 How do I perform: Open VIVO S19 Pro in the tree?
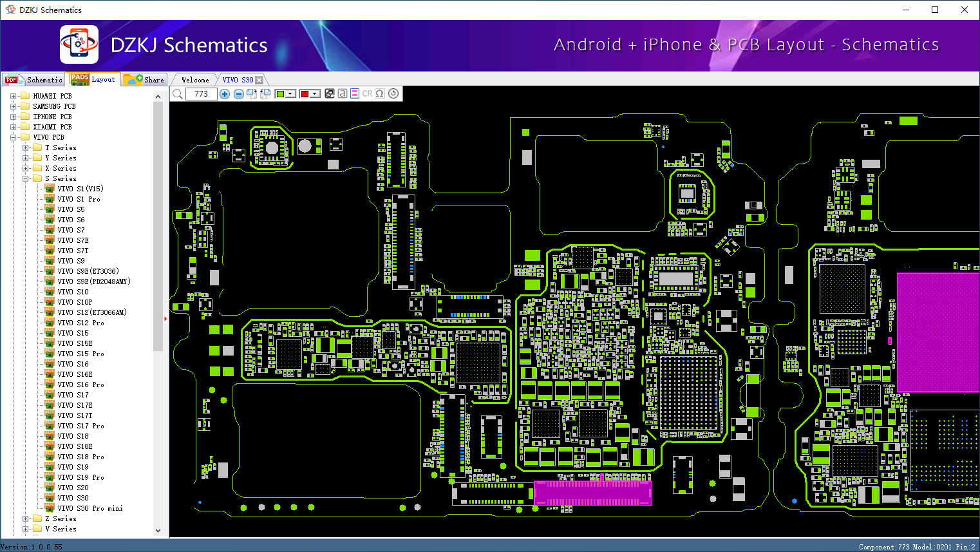[81, 477]
